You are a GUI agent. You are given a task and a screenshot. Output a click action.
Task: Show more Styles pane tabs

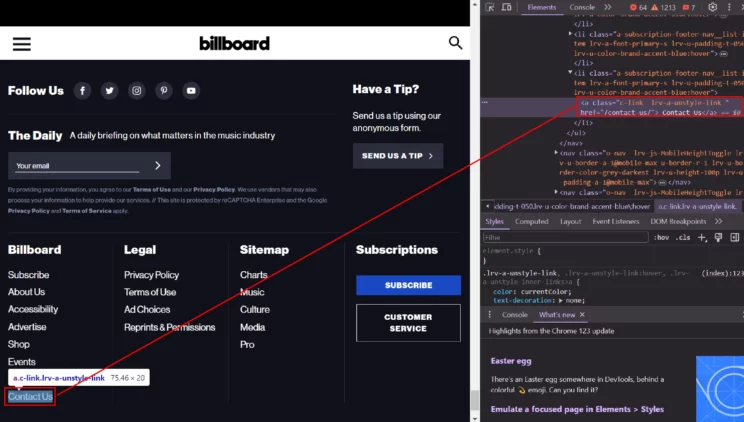[x=718, y=221]
